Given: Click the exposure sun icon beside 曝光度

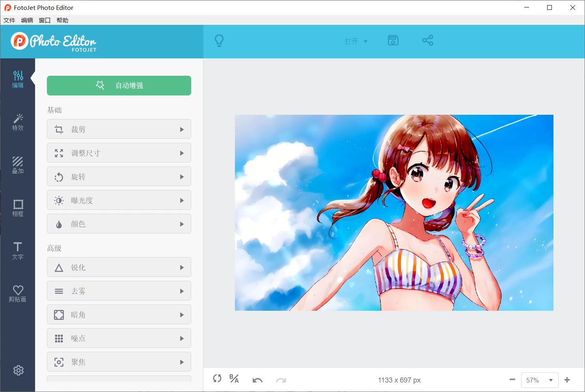Looking at the screenshot, I should coord(59,200).
